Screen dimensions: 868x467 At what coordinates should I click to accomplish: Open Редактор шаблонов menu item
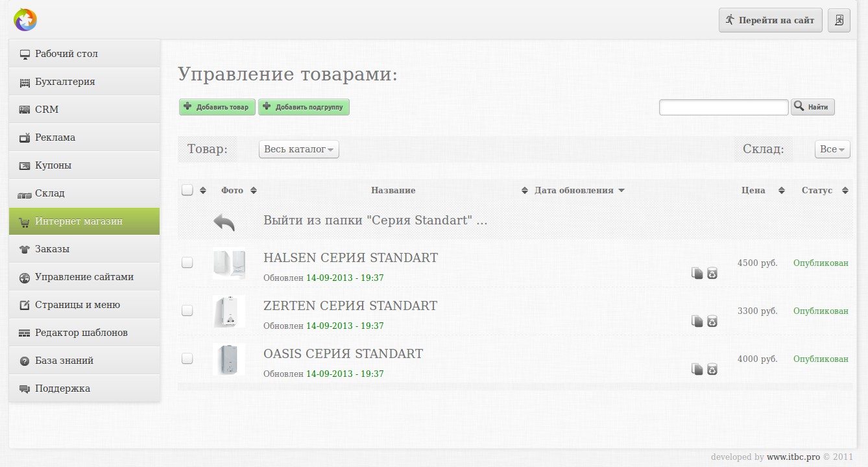tap(84, 333)
